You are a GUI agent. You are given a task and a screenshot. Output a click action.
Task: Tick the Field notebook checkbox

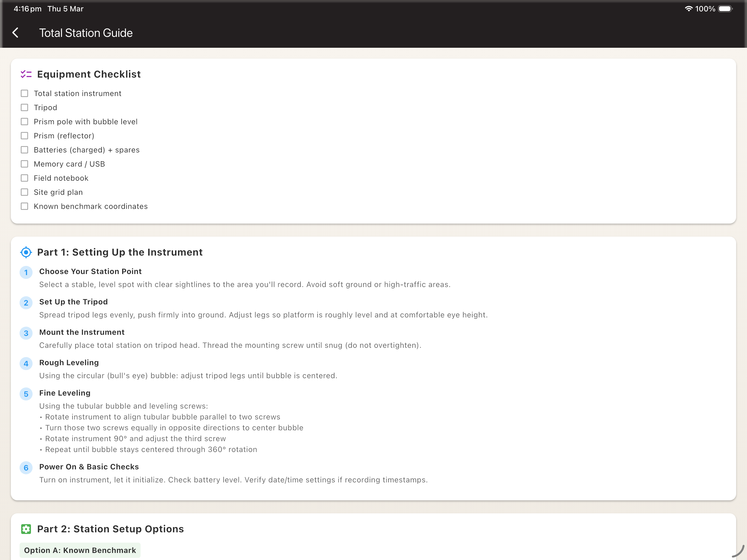point(24,178)
